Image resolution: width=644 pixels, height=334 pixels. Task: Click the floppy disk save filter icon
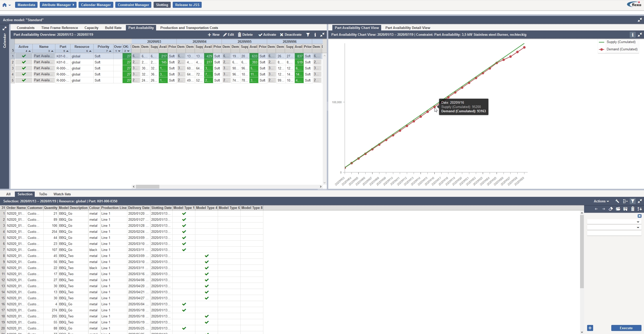click(625, 209)
